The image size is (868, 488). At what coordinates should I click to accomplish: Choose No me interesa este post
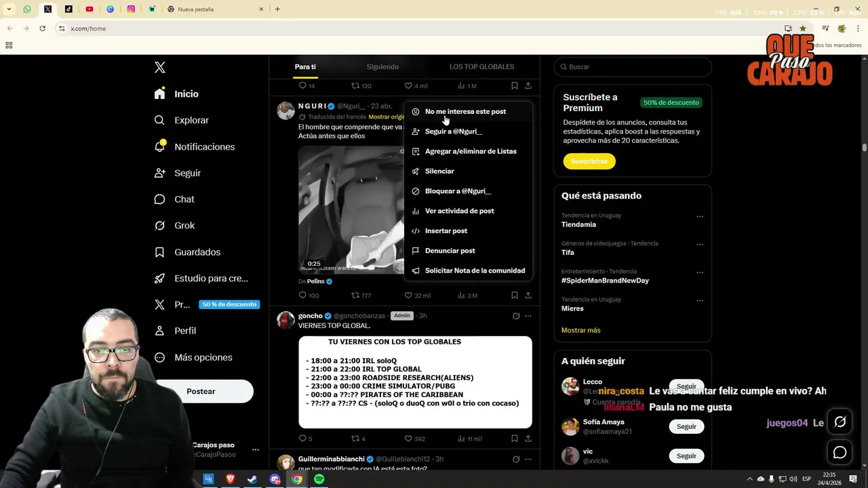point(468,111)
